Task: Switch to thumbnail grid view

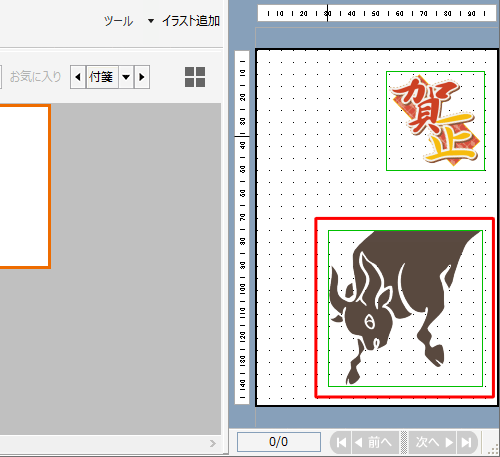Action: coord(195,77)
